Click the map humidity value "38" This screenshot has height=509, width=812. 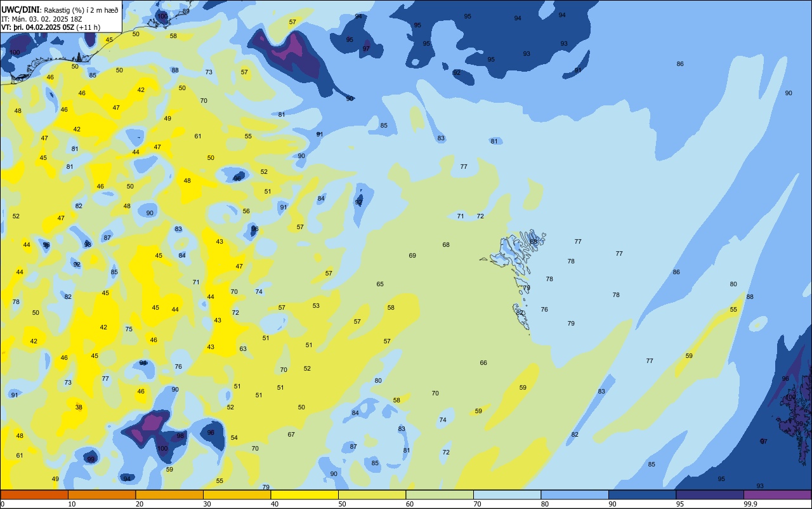[x=79, y=407]
